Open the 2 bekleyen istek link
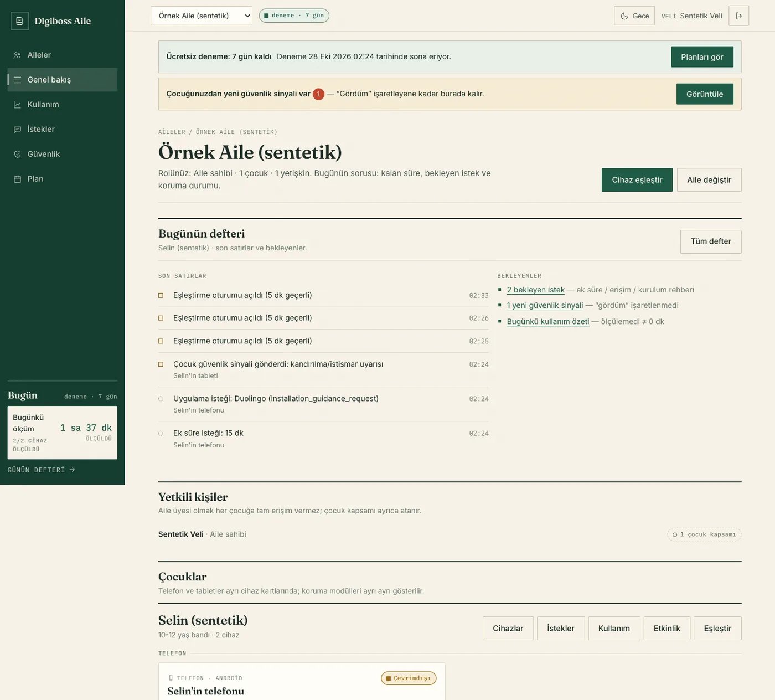775x700 pixels. point(536,290)
